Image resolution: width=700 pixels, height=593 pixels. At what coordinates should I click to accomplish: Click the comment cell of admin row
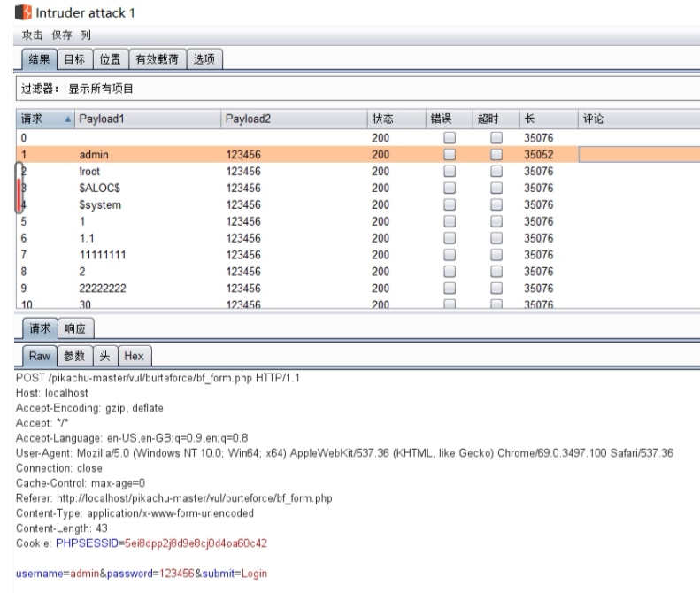[x=639, y=155]
